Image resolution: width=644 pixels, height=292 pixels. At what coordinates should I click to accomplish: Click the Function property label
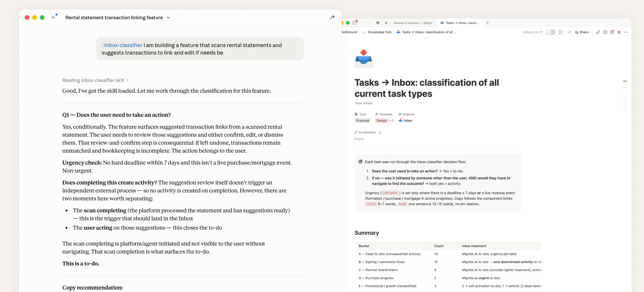[384, 114]
